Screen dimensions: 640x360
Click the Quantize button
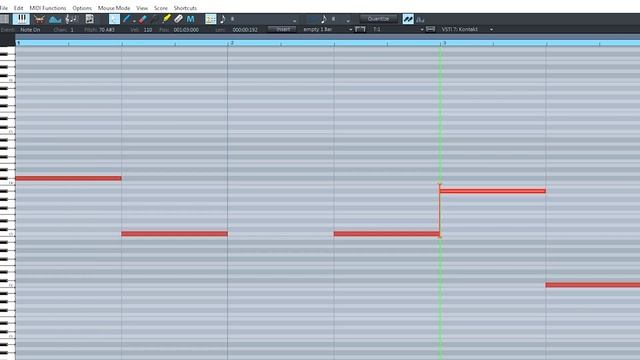[x=378, y=19]
